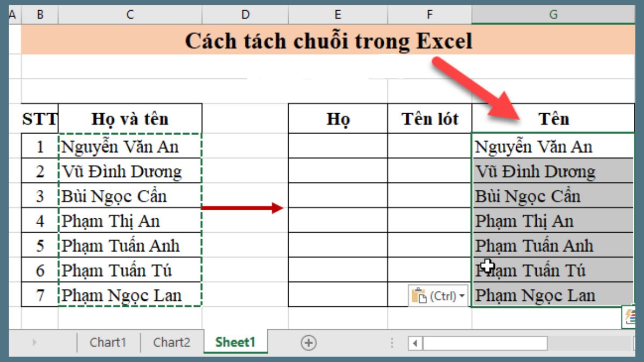Open the Paste Options (Ctrl) dropdown arrow
This screenshot has height=362, width=644.
click(x=463, y=296)
